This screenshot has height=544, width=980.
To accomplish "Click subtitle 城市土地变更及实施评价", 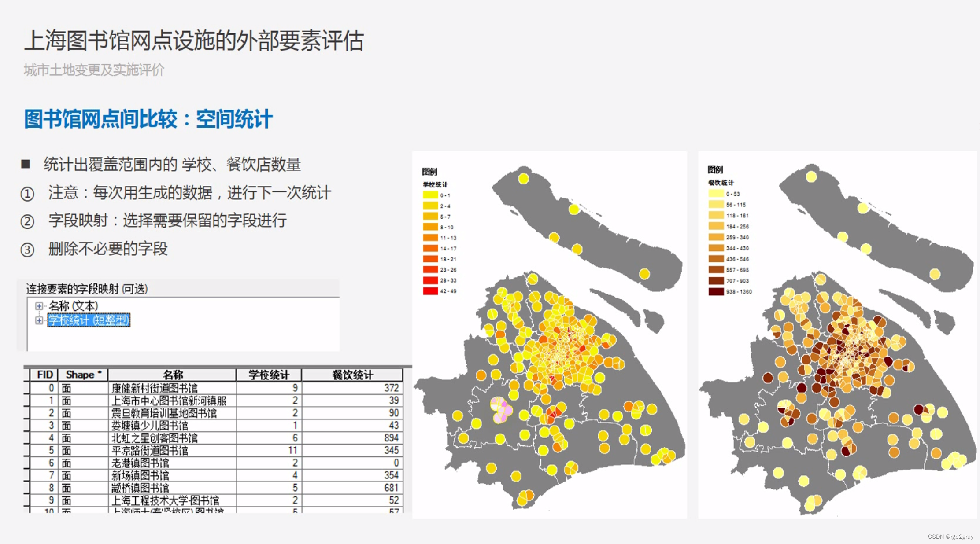I will pyautogui.click(x=94, y=70).
